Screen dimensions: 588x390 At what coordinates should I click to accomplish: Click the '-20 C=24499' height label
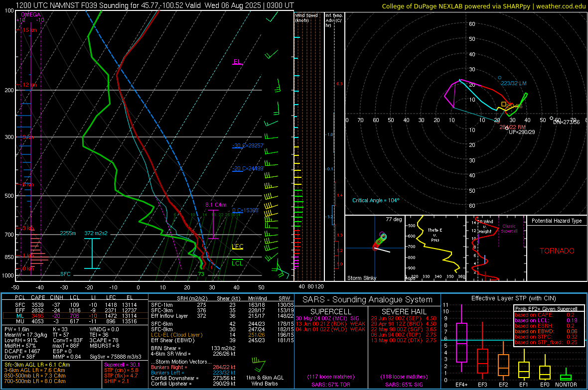tap(248, 168)
